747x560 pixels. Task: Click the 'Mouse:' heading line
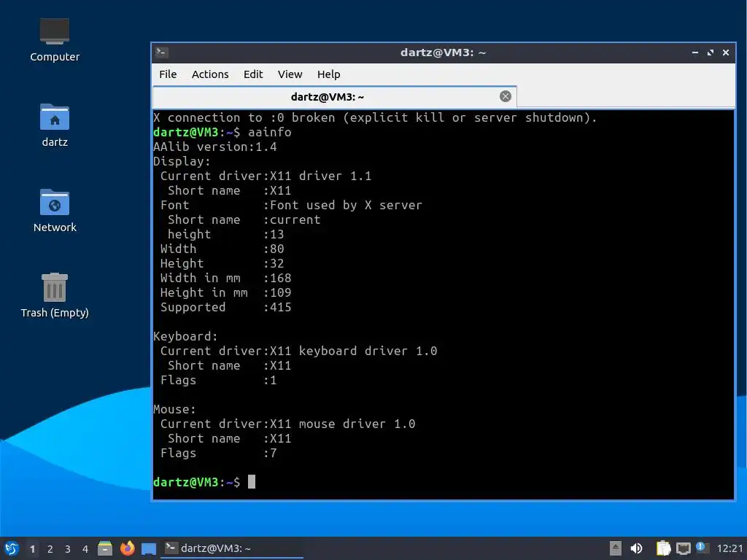pos(174,409)
